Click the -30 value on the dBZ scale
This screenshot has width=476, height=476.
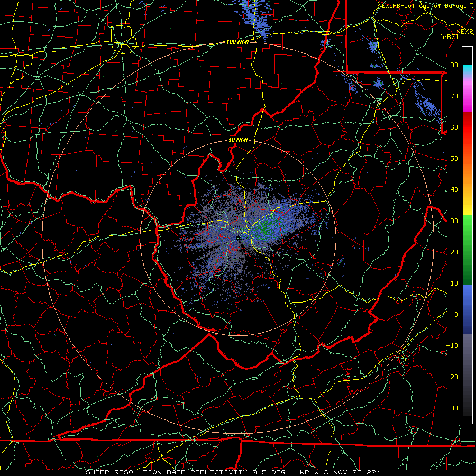coord(452,408)
